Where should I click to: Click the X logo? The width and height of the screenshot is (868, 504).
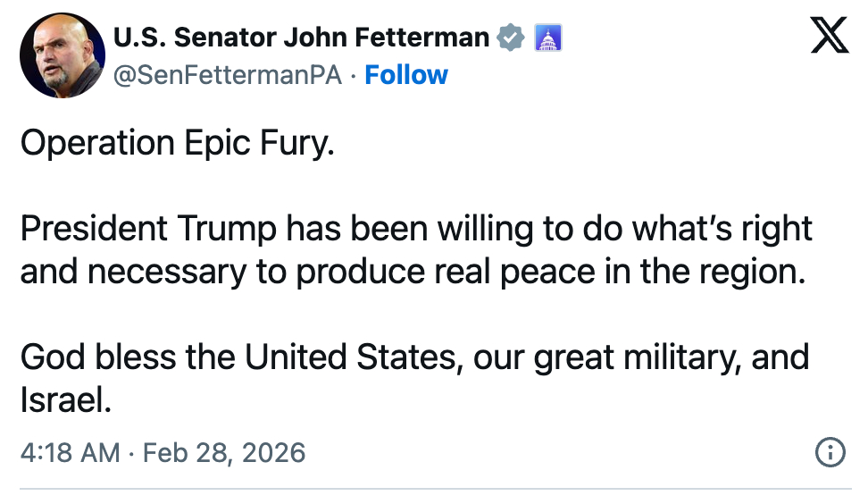coord(829,36)
